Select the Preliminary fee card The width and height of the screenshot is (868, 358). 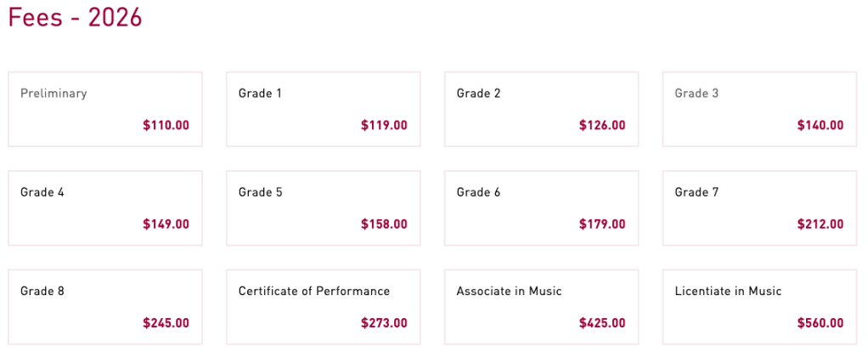coord(105,109)
